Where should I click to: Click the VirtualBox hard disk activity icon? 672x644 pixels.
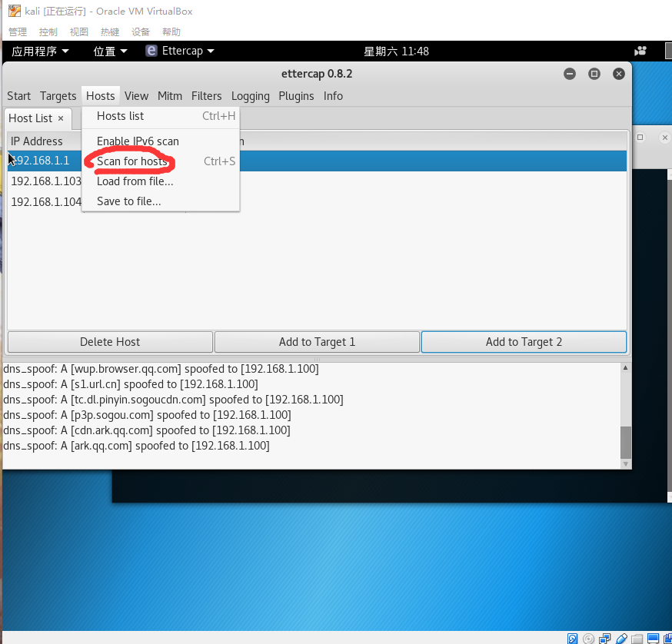pos(573,638)
